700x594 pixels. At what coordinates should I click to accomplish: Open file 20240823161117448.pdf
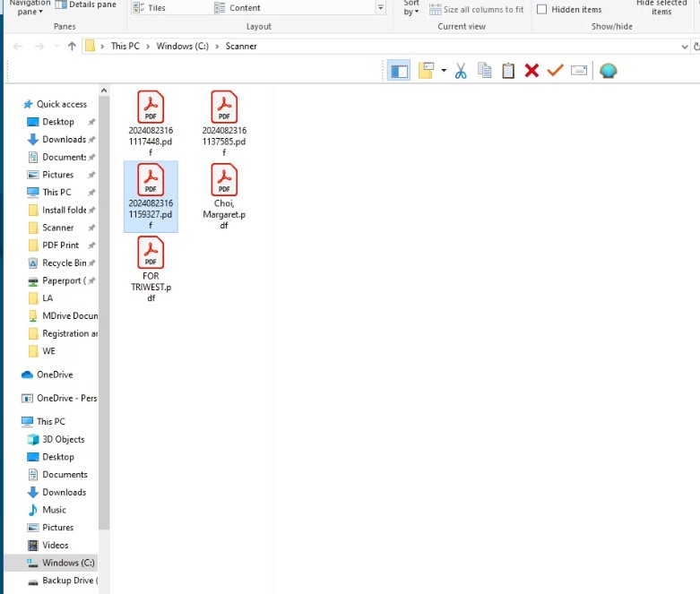(151, 123)
